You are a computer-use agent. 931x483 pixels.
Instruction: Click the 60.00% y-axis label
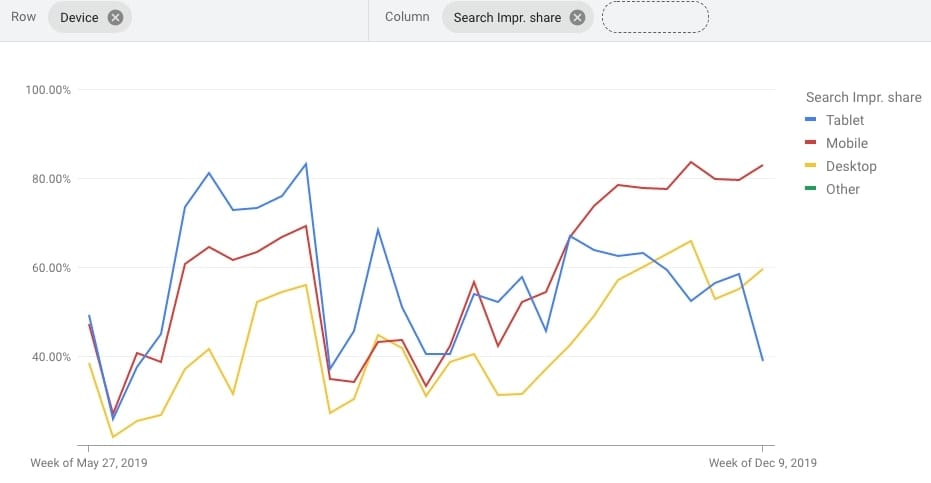[x=51, y=268]
